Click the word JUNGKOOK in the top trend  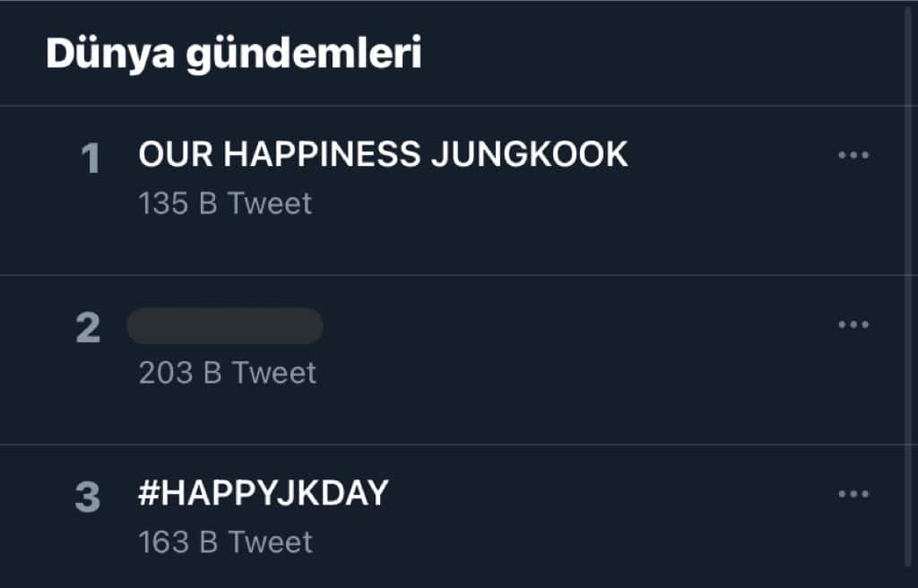pyautogui.click(x=529, y=155)
